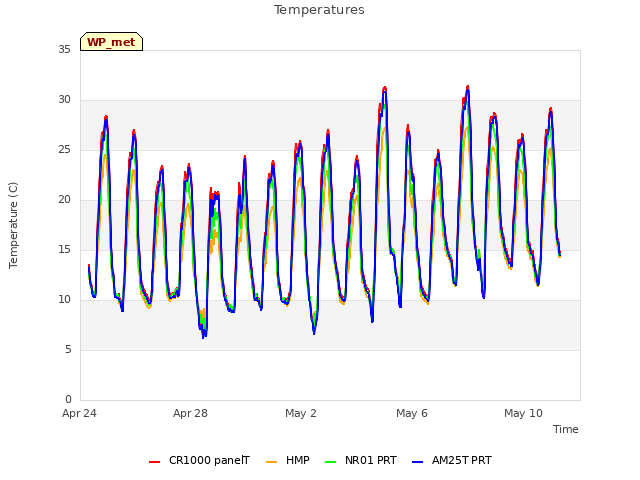
Task: Toggle HMP series in legend
Action: 288,461
